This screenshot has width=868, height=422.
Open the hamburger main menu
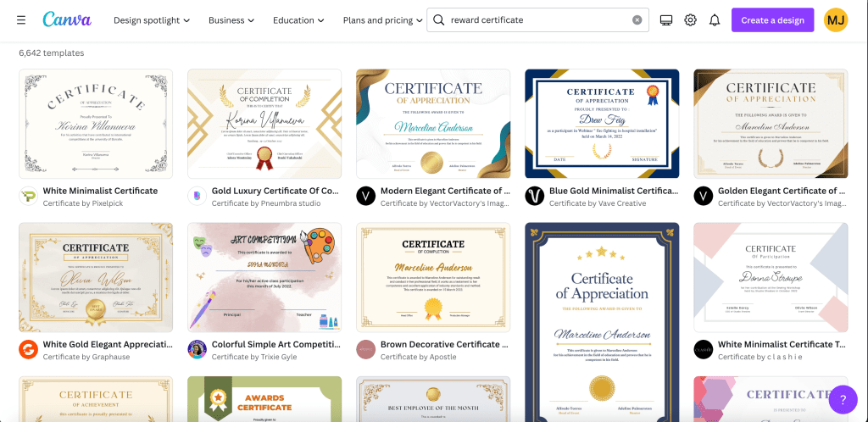tap(20, 20)
